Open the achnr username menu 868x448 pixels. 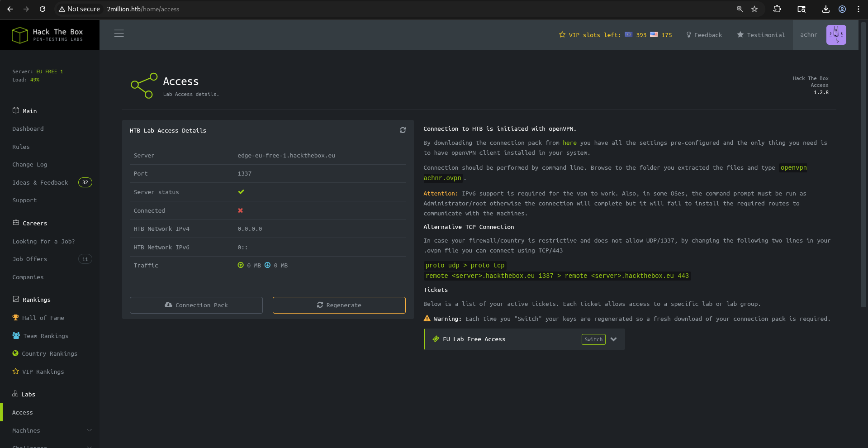pos(809,35)
